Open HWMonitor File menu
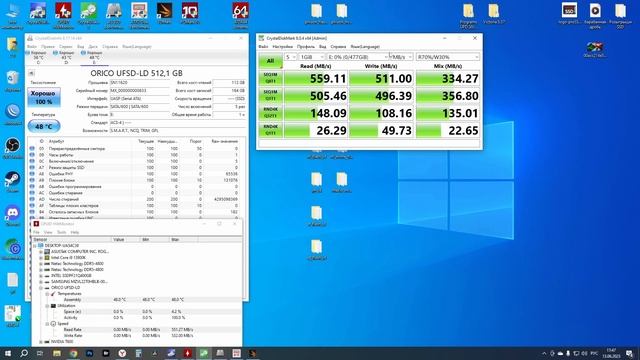 coord(36,232)
